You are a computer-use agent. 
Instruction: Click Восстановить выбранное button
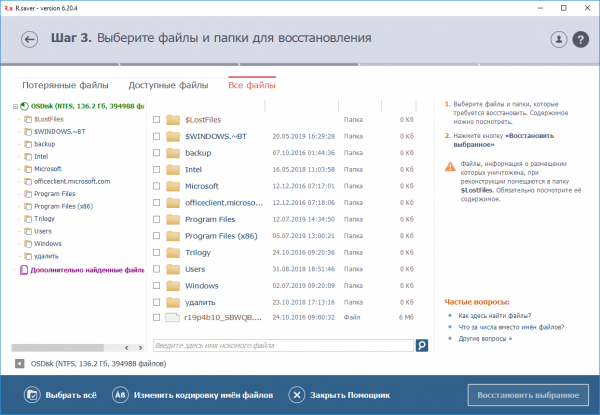click(x=528, y=395)
